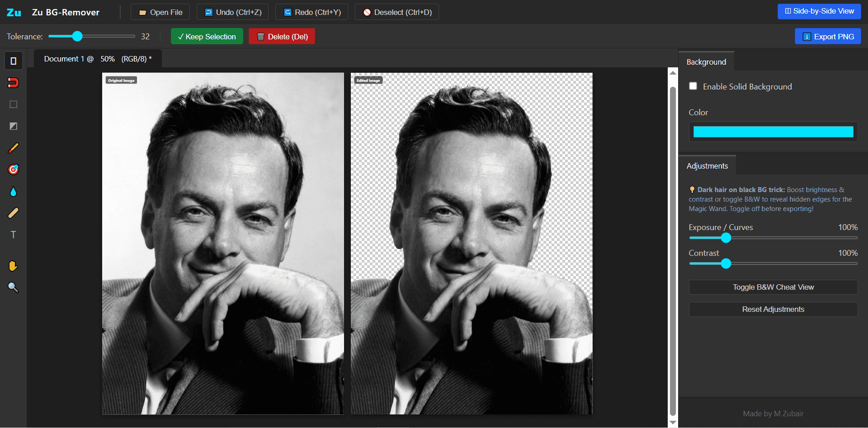868x428 pixels.
Task: Reset all adjustments
Action: pyautogui.click(x=774, y=310)
